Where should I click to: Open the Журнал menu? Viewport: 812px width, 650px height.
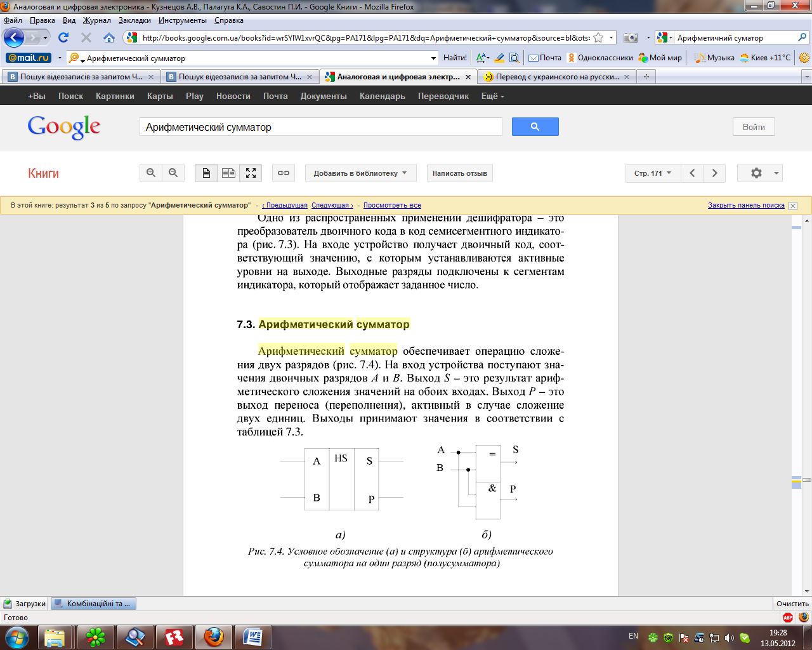(x=96, y=20)
